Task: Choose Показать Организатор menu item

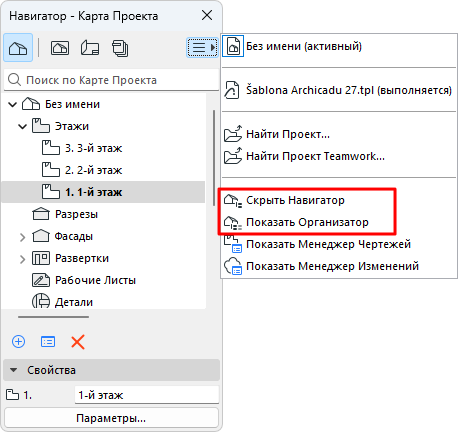Action: (339, 222)
